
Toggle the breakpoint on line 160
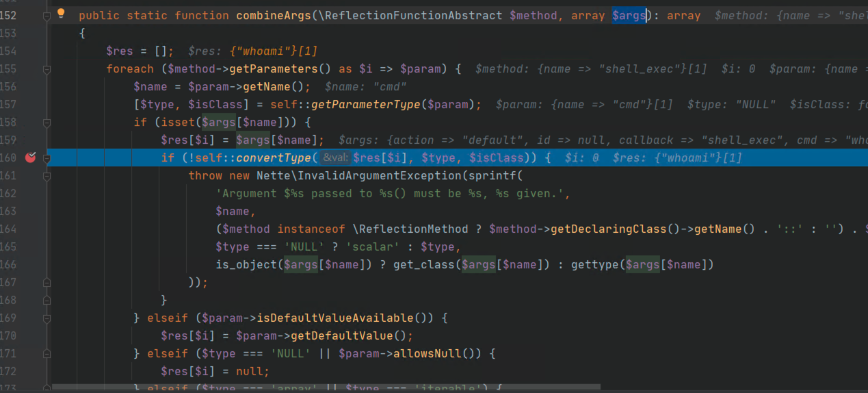point(30,157)
